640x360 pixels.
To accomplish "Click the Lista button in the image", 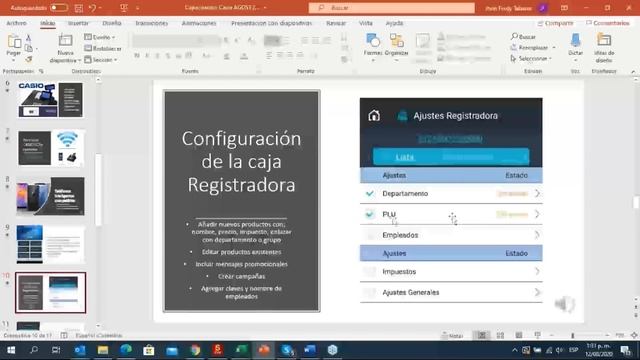I will click(x=404, y=157).
